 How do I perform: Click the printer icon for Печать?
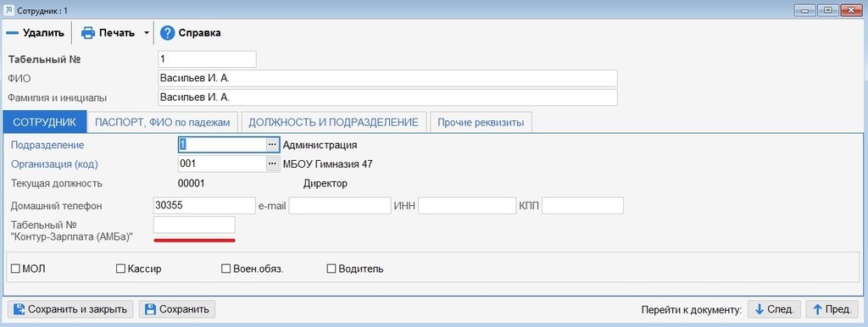pos(88,33)
